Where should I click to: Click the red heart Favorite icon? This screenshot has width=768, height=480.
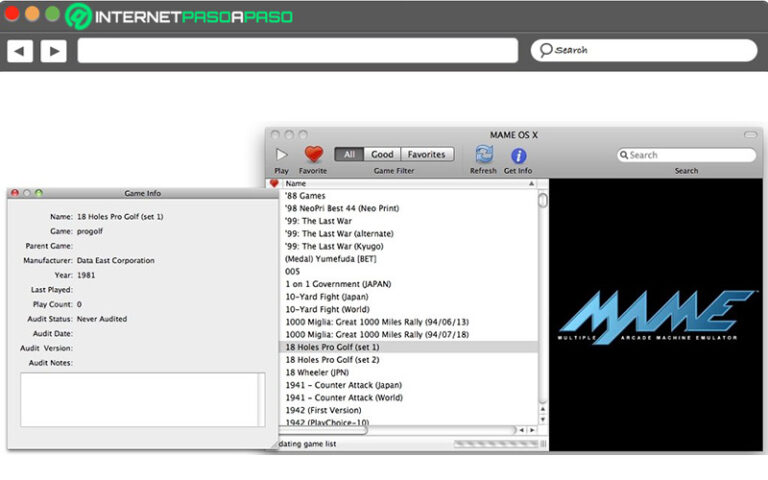coord(313,155)
